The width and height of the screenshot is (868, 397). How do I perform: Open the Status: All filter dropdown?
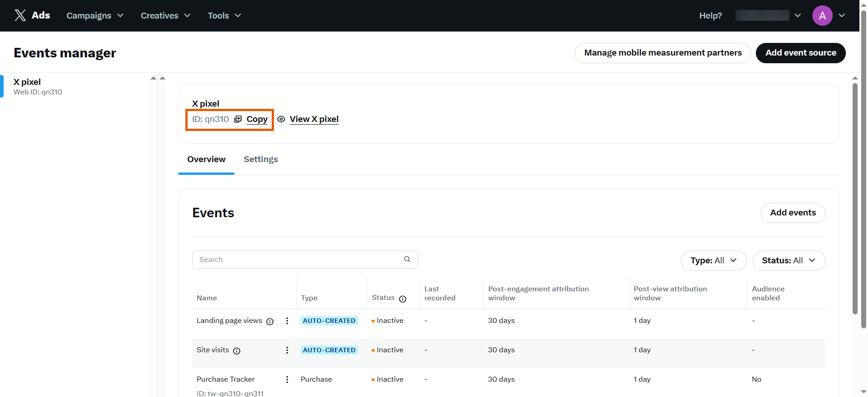(789, 261)
